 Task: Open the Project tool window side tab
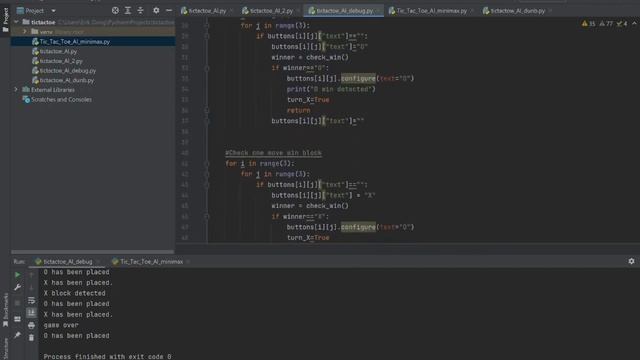click(5, 20)
